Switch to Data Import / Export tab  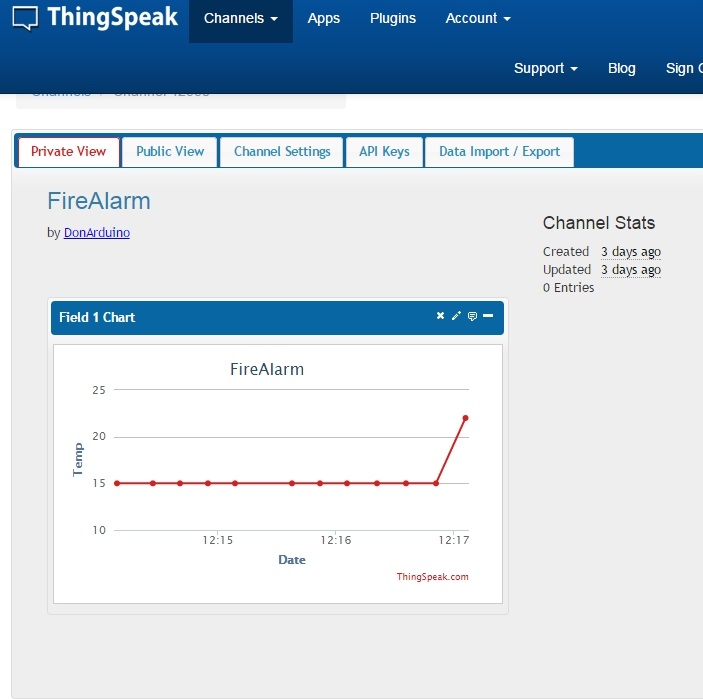tap(499, 152)
